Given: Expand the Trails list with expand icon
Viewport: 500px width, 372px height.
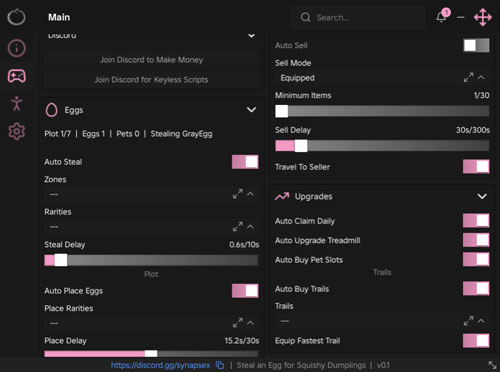Looking at the screenshot, I should (468, 321).
